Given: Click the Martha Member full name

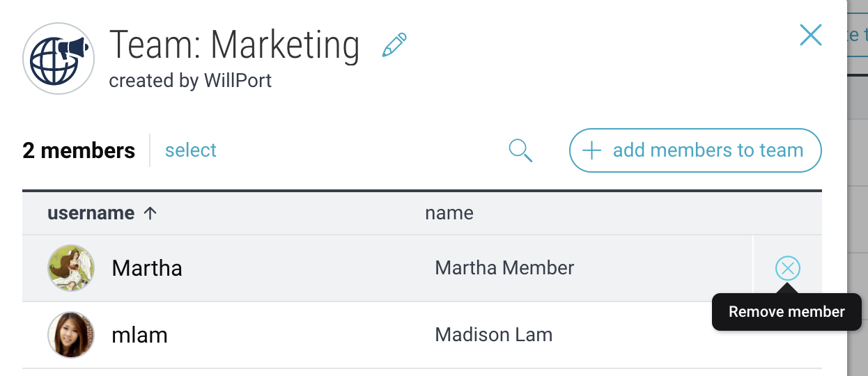Looking at the screenshot, I should click(504, 267).
